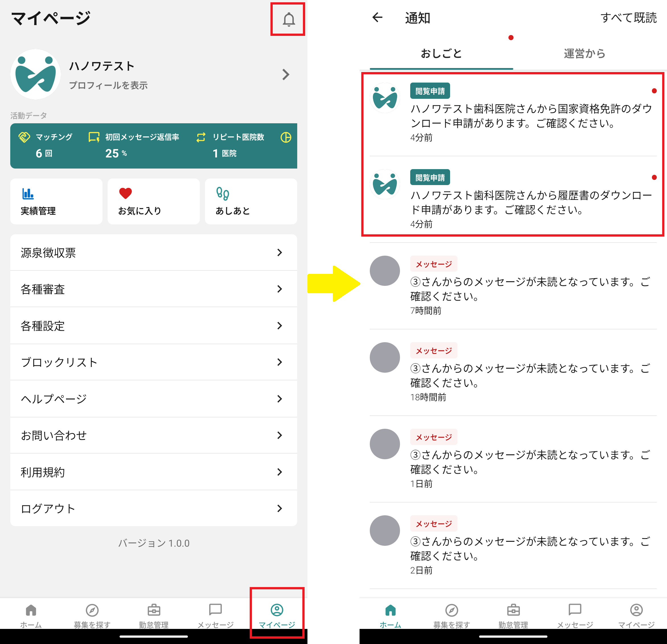Tap the notification bell icon
667x644 pixels.
coord(288,19)
